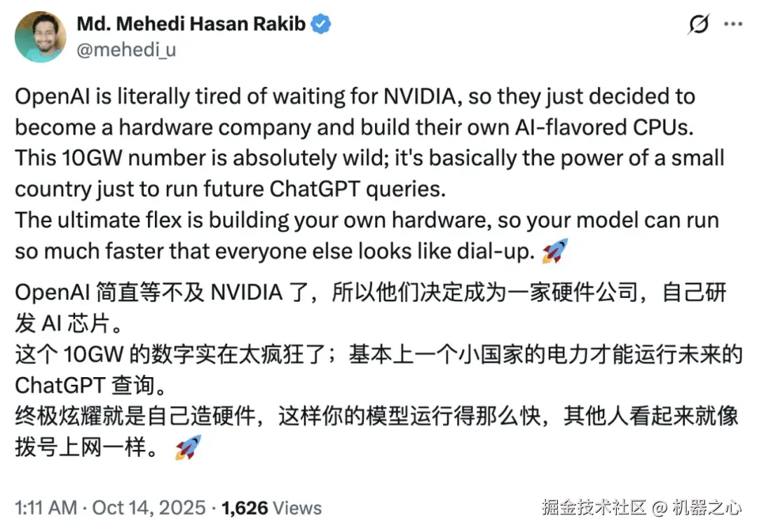
Task: Click the 掘金技术社区 watermark text
Action: click(593, 507)
